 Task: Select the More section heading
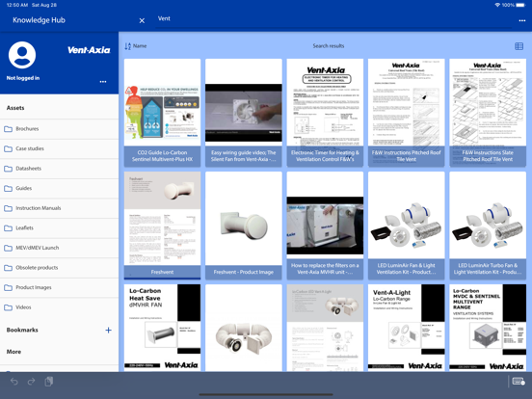(13, 352)
